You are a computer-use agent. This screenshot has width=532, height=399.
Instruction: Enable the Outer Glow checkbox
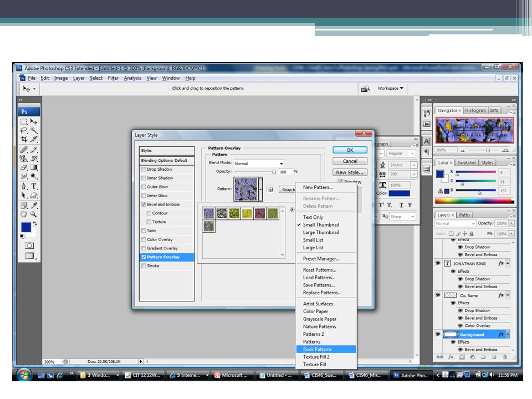pyautogui.click(x=144, y=187)
